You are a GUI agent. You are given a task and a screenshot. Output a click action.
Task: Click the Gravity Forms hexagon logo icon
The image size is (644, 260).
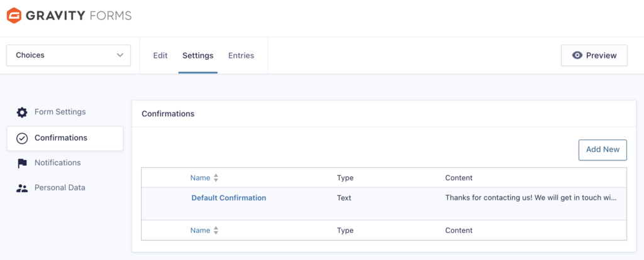(14, 16)
